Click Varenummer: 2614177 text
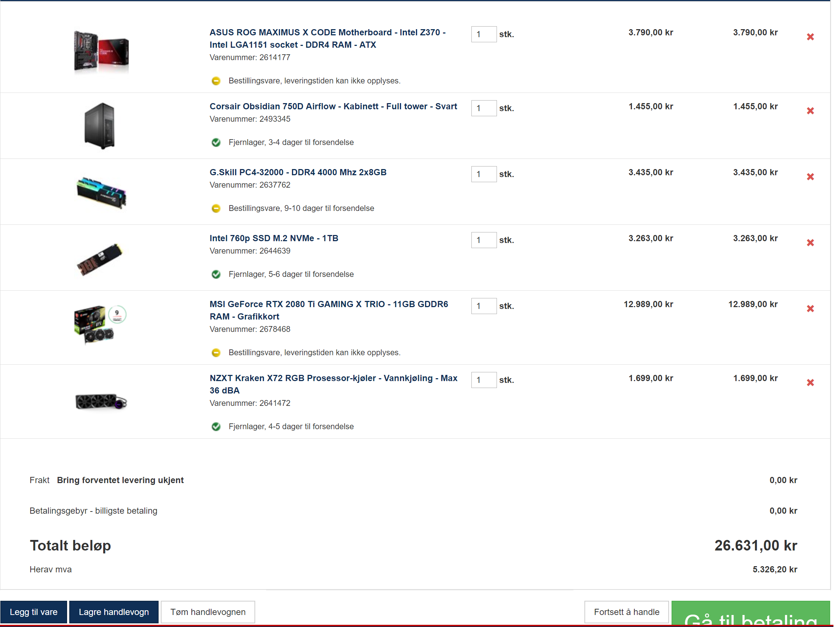The image size is (840, 627). (x=250, y=57)
